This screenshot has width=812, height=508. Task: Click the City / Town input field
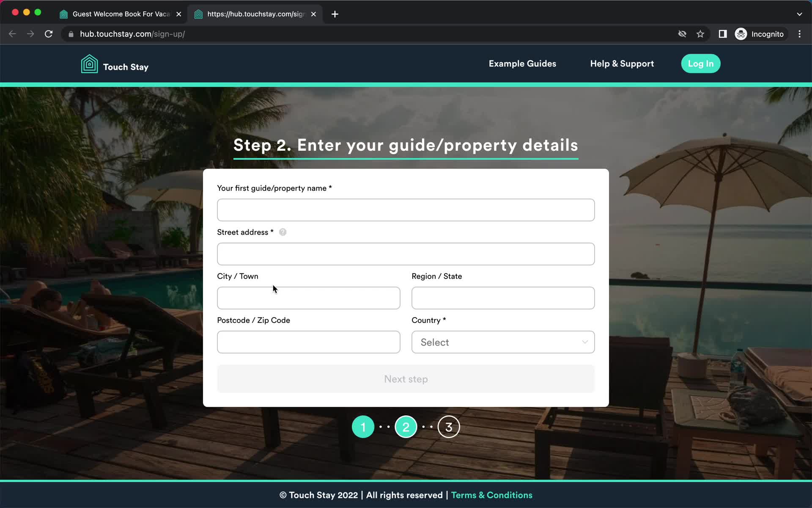(x=308, y=298)
